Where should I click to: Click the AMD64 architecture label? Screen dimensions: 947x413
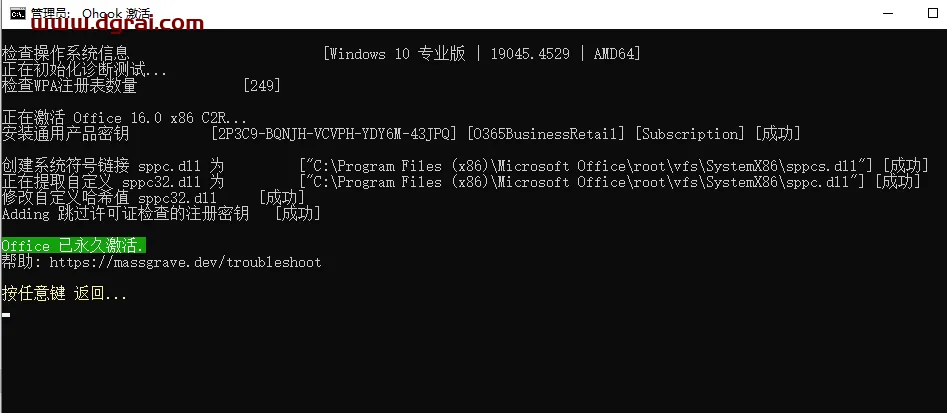(614, 54)
